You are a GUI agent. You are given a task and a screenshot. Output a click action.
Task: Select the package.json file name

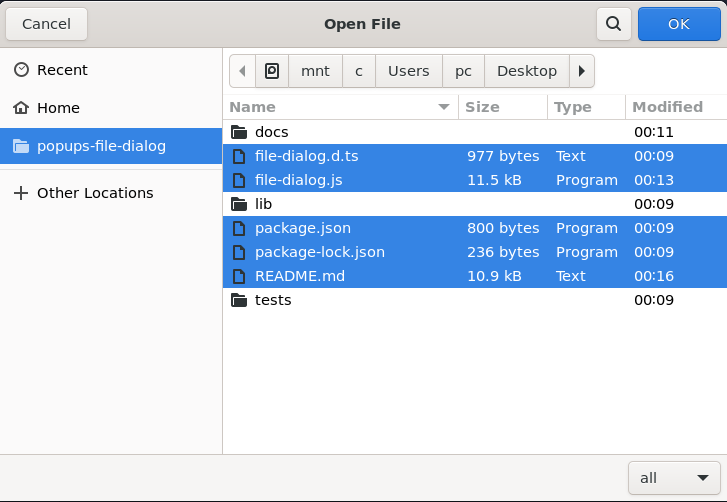[x=303, y=228]
